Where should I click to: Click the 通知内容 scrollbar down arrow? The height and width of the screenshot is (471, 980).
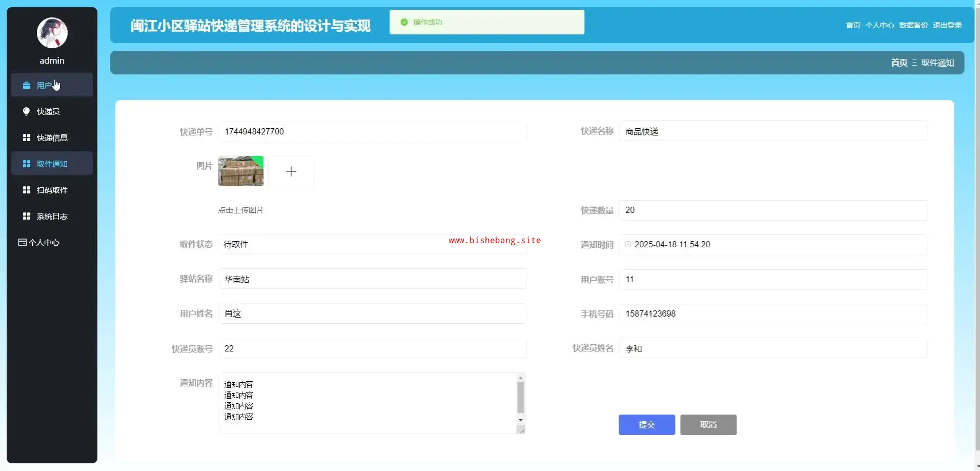[521, 420]
